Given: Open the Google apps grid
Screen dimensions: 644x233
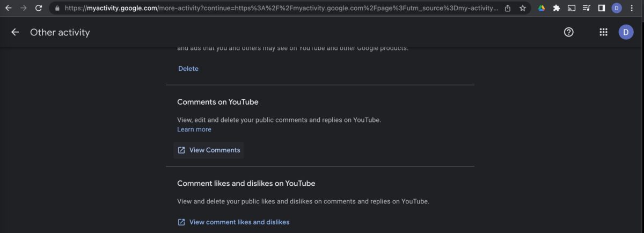Looking at the screenshot, I should coord(603,32).
